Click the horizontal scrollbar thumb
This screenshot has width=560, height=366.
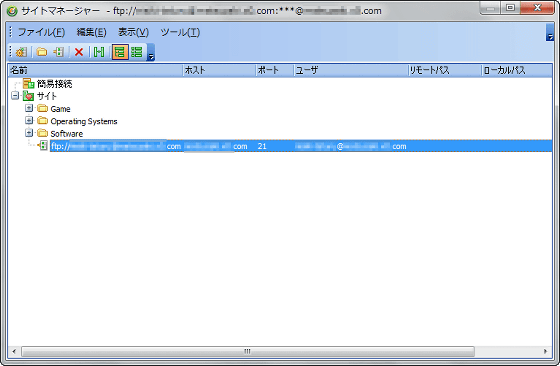click(248, 351)
